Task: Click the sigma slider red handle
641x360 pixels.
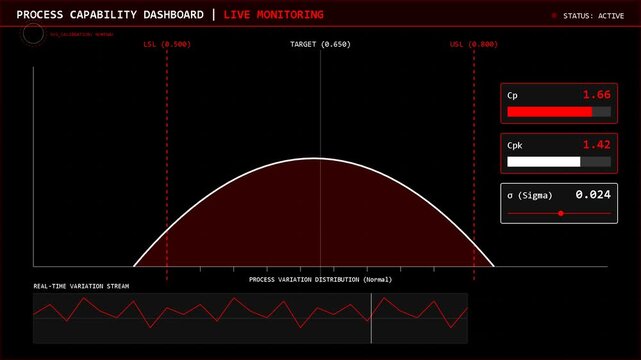Action: pos(561,213)
